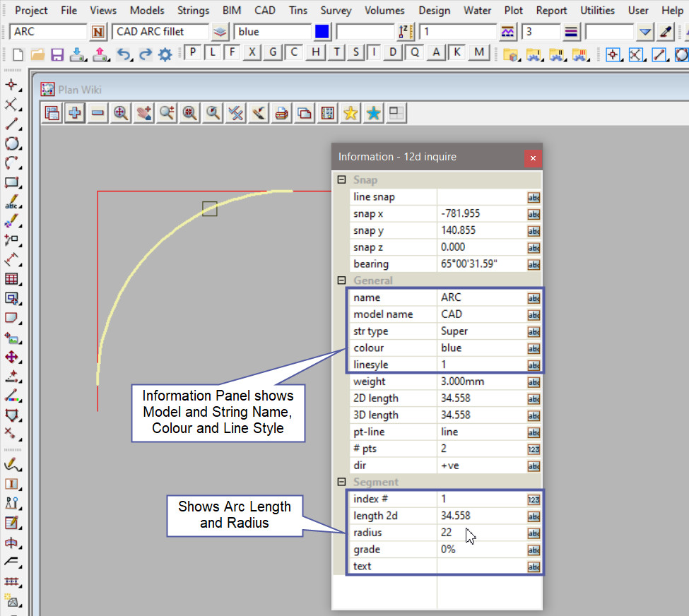Select the circle tool in the left CAD toolbar
The image size is (689, 616).
click(12, 143)
